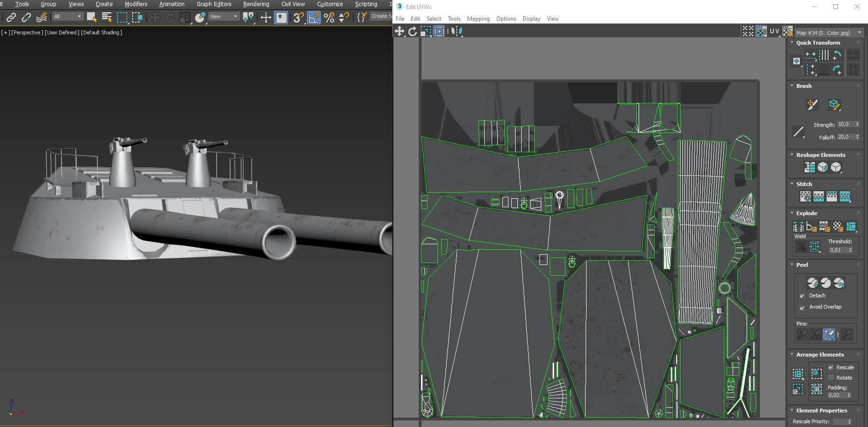Select the Select by Name tool

(x=107, y=17)
